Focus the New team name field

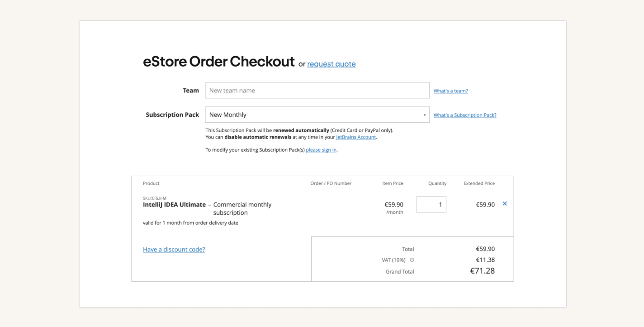(x=317, y=91)
